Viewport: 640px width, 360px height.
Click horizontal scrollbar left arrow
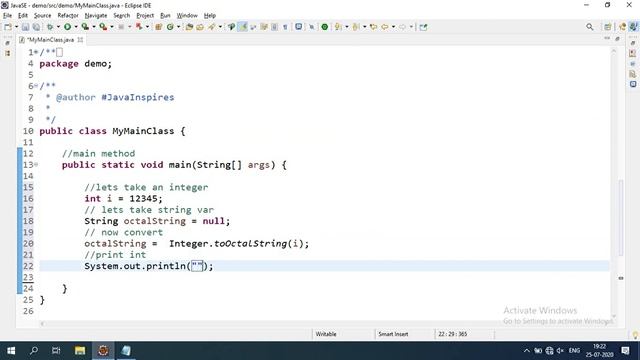pos(42,323)
